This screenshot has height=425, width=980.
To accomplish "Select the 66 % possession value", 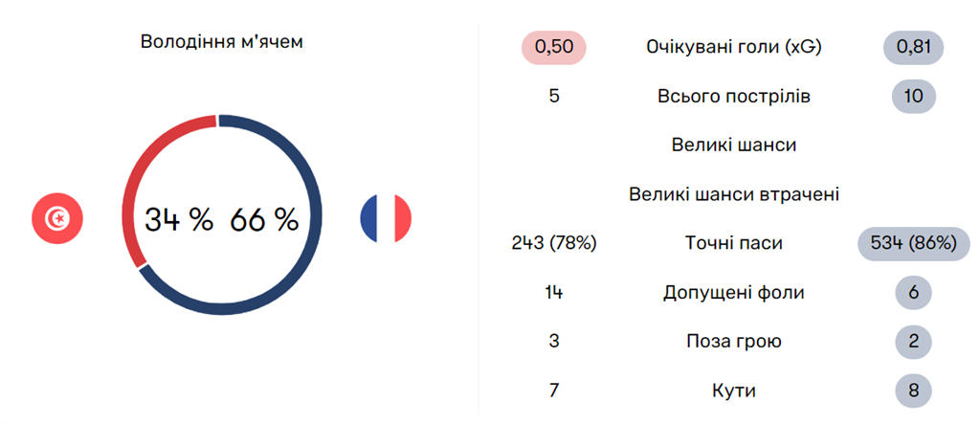I will click(x=265, y=219).
